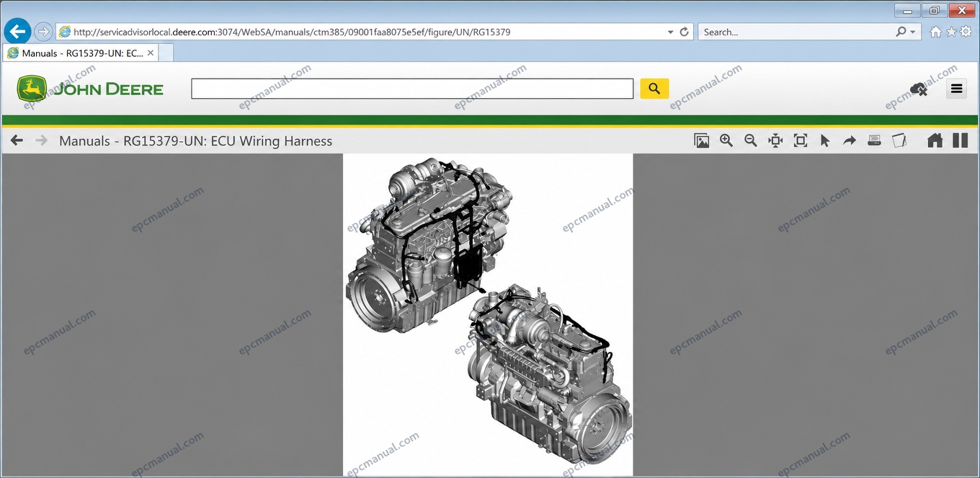980x478 pixels.
Task: Zoom in on the wiring harness figure
Action: (726, 141)
